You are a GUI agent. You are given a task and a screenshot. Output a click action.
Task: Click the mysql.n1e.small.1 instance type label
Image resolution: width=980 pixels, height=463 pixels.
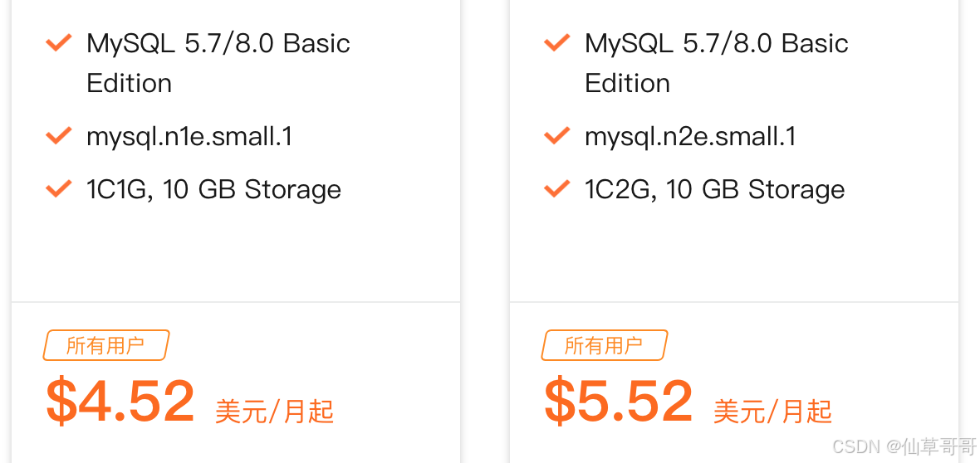tap(189, 136)
